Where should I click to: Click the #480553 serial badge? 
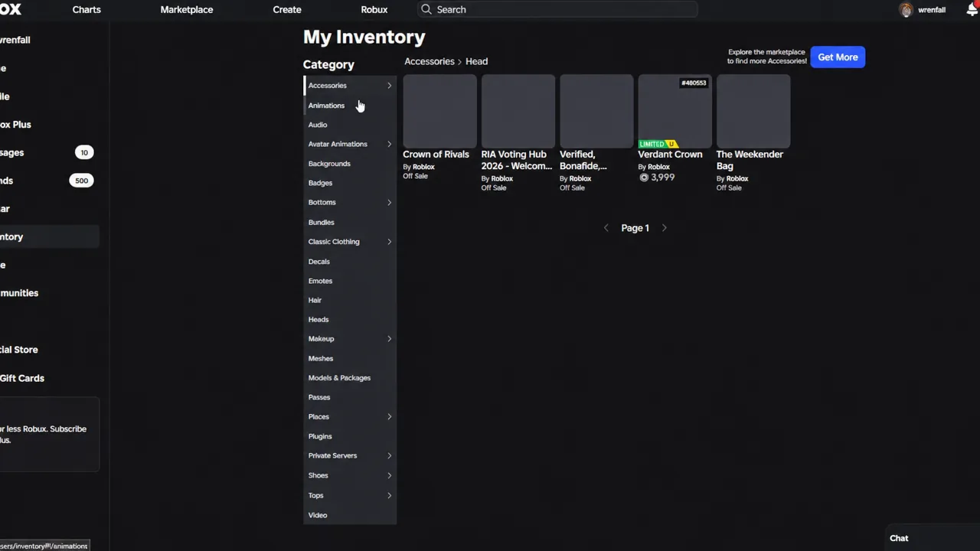[694, 83]
